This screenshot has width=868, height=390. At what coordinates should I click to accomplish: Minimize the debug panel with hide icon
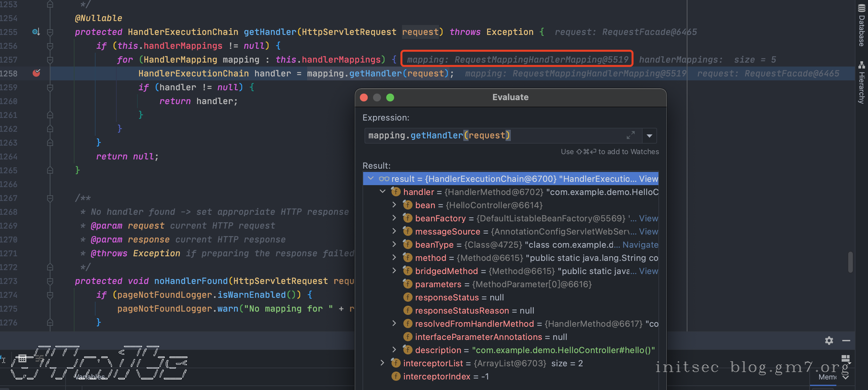click(846, 341)
